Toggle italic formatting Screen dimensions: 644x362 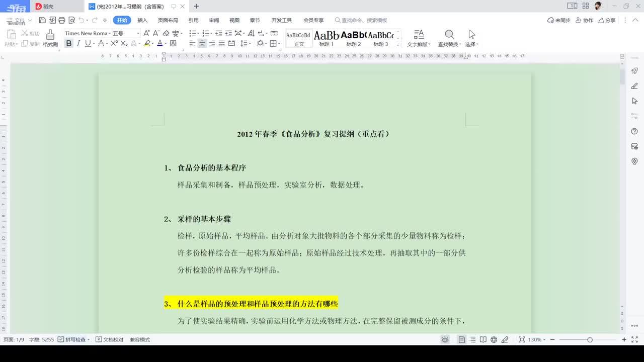pos(78,44)
